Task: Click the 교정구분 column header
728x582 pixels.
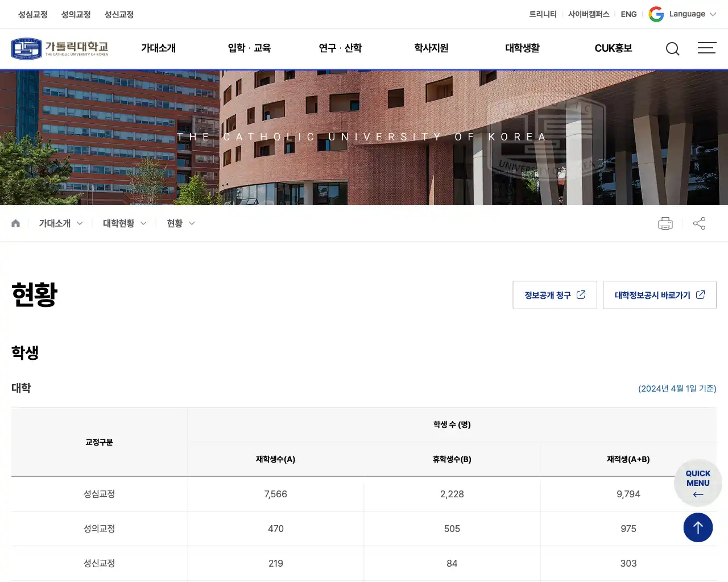Action: pos(100,442)
